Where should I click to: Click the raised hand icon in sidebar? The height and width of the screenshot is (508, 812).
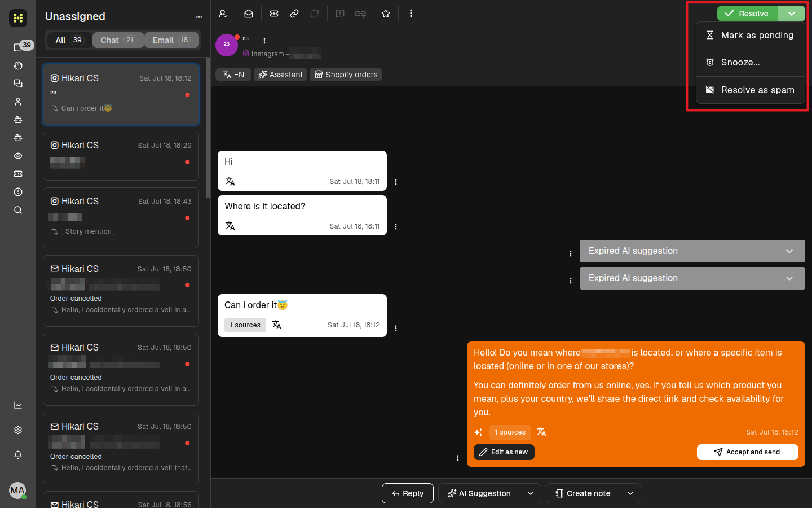click(18, 65)
